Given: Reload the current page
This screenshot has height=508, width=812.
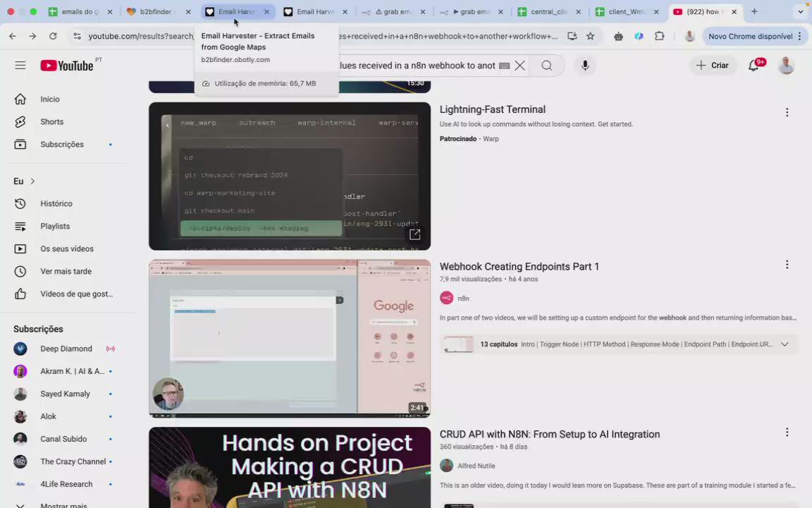Looking at the screenshot, I should point(53,36).
